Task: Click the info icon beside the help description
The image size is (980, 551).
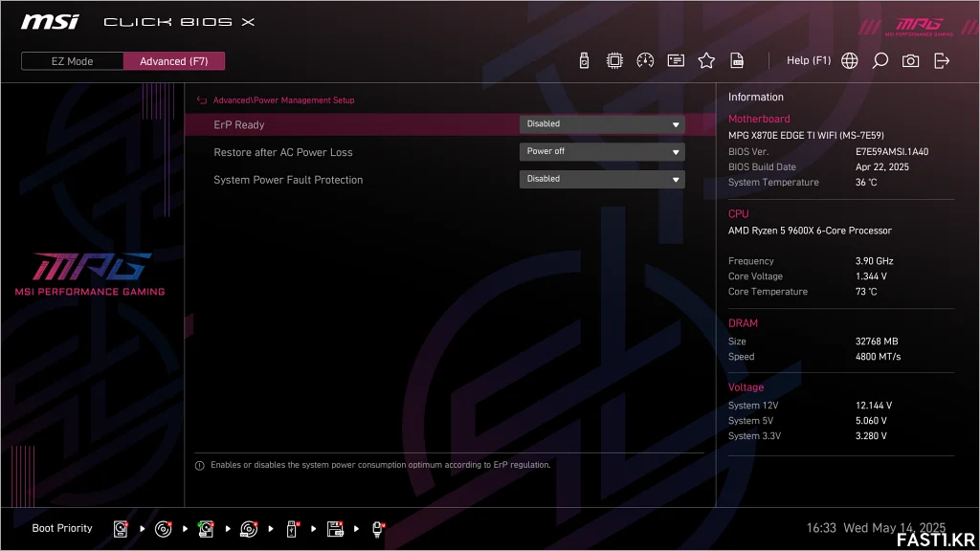Action: click(200, 466)
